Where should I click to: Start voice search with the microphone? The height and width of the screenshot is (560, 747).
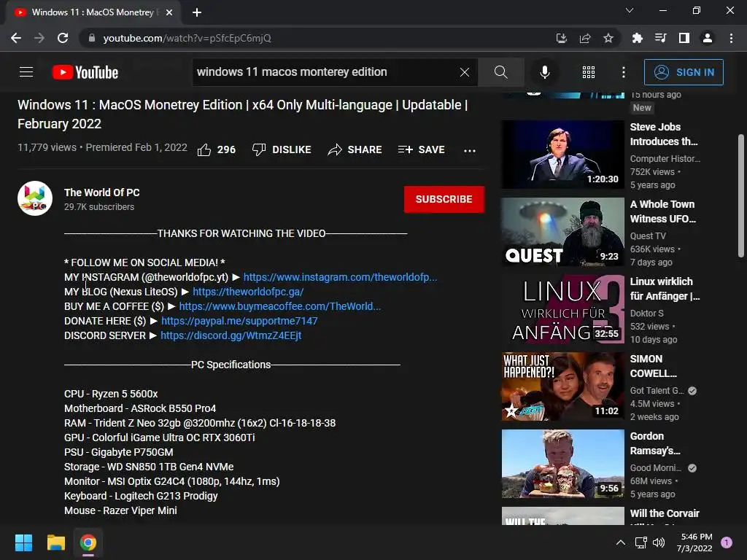coord(544,72)
